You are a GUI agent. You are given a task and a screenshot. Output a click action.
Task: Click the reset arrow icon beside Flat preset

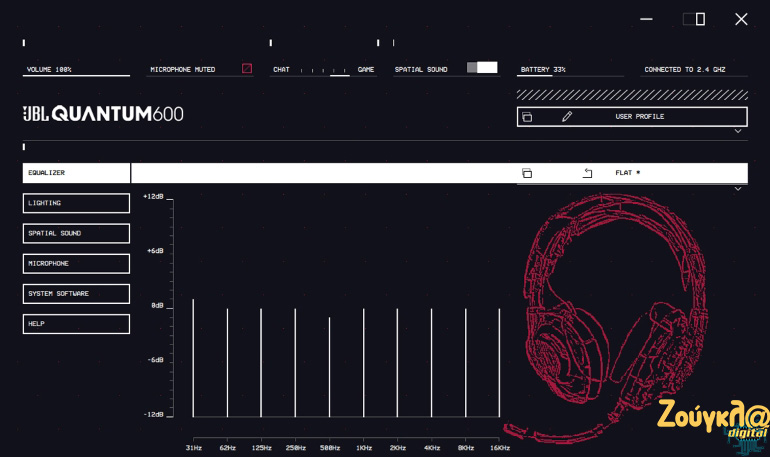pos(588,173)
